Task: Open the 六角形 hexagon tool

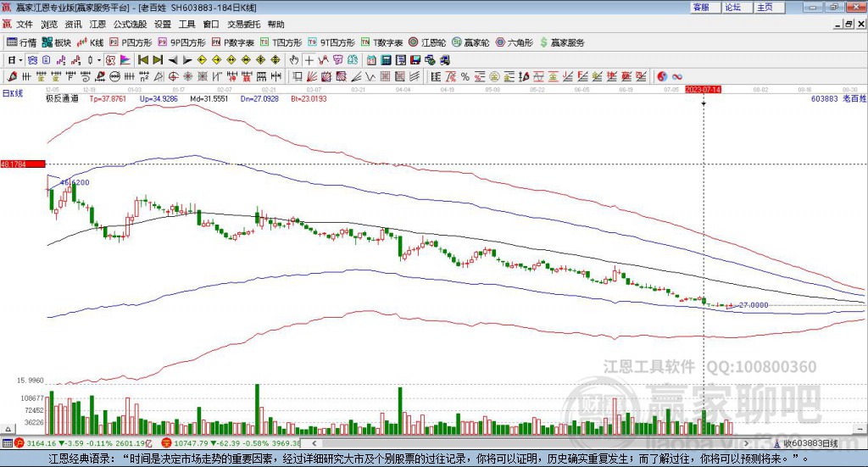Action: (515, 42)
